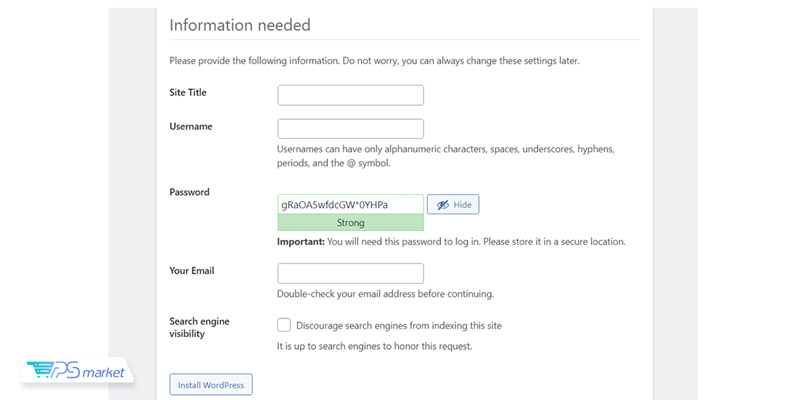The width and height of the screenshot is (800, 400).
Task: Click the 'Your Email' label
Action: click(192, 270)
